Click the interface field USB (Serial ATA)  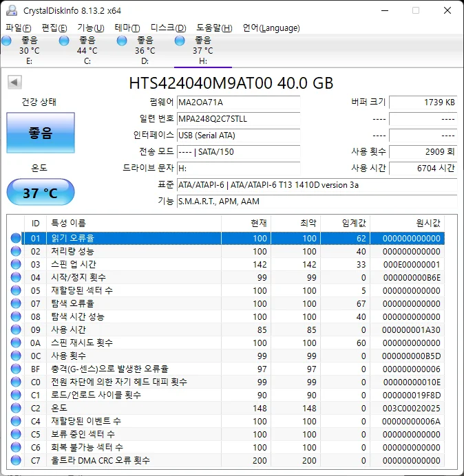238,135
